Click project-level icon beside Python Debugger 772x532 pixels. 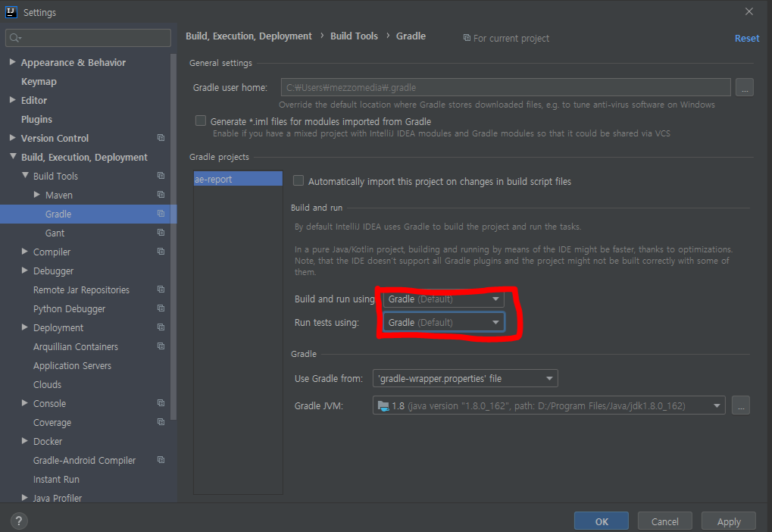click(x=161, y=308)
